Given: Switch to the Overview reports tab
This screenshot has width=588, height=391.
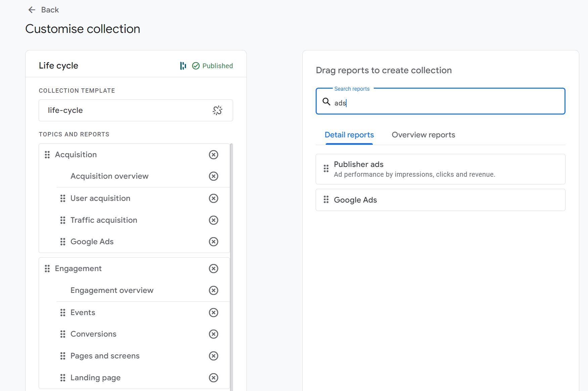Looking at the screenshot, I should 423,135.
